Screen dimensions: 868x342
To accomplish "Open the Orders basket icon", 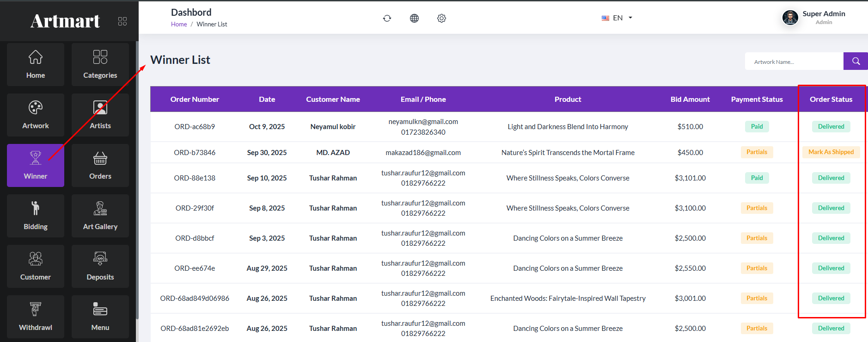I will [100, 165].
